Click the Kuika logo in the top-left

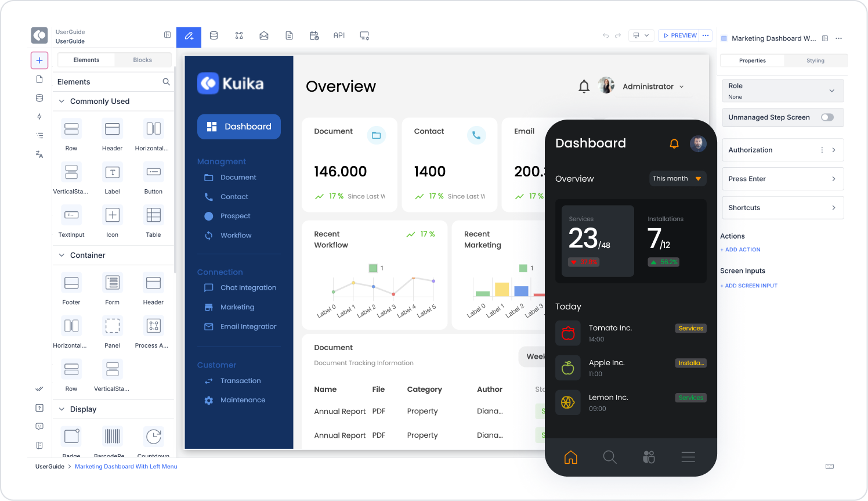tap(39, 35)
